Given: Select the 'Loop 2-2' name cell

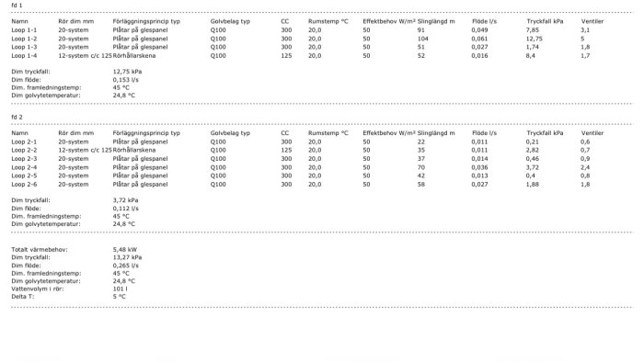Looking at the screenshot, I should 24,150.
